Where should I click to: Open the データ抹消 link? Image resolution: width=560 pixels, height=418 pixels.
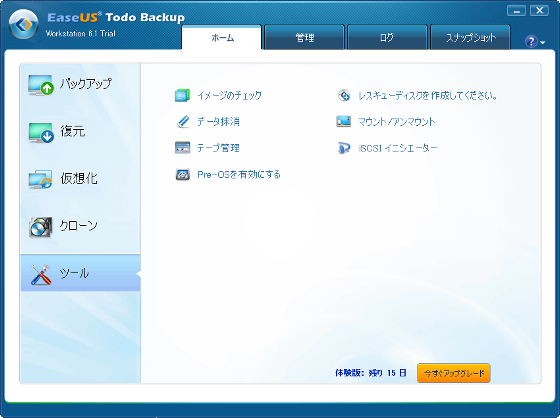click(218, 121)
